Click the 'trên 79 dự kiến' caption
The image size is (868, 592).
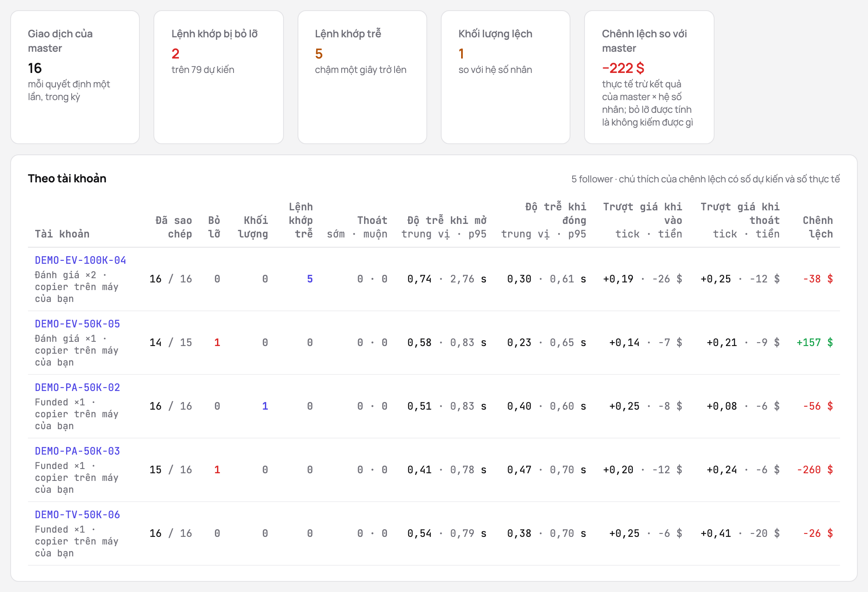point(203,70)
